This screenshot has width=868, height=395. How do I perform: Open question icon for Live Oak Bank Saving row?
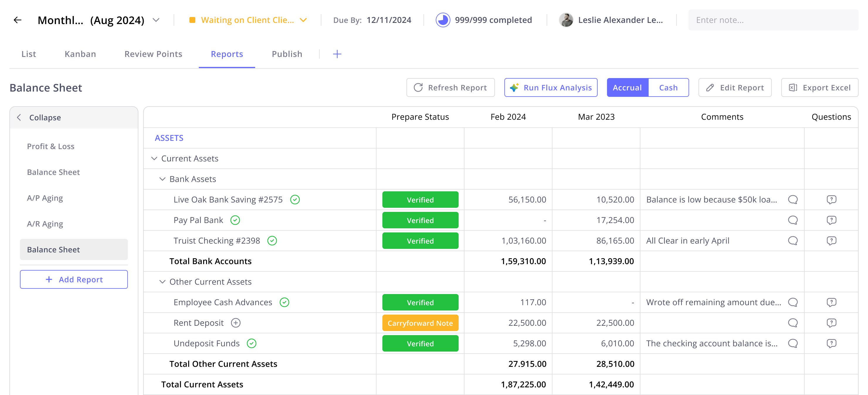tap(831, 200)
